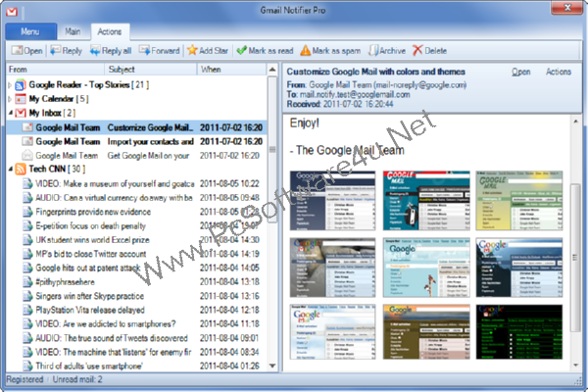This screenshot has height=392, width=588.
Task: Click the Google Reader feed icon
Action: coord(21,85)
